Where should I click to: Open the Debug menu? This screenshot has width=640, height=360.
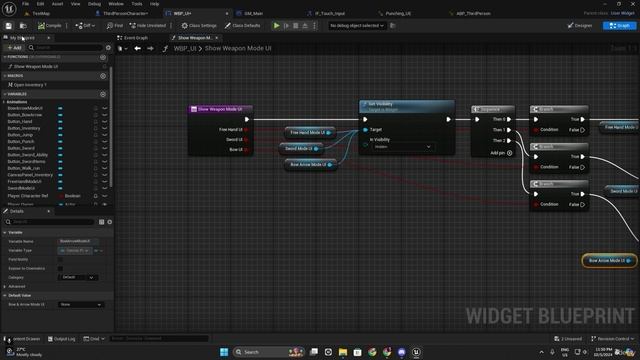click(94, 4)
